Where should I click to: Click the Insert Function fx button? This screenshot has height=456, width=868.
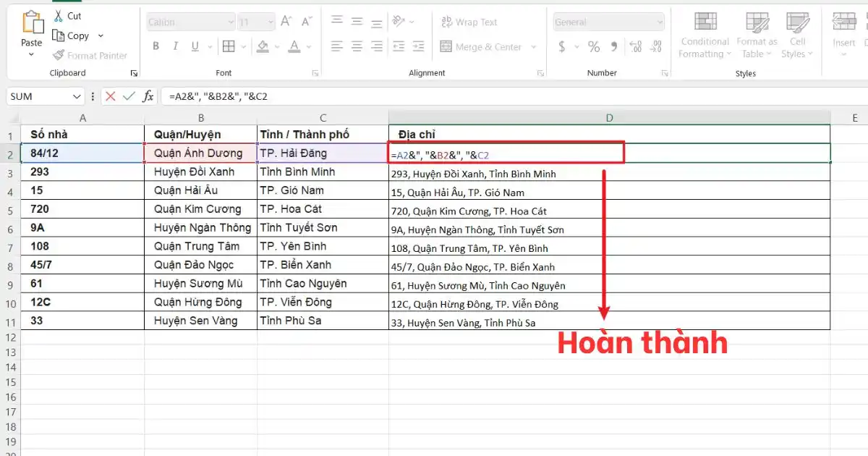tap(148, 96)
